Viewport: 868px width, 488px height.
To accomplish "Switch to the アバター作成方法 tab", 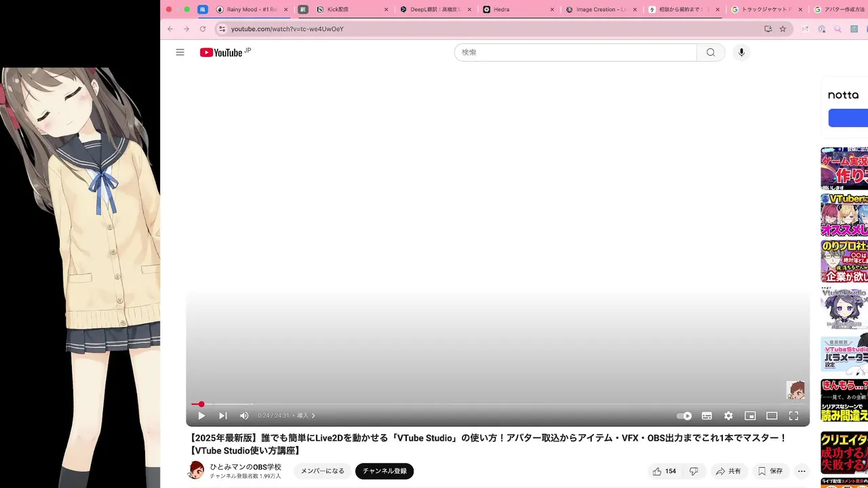I will click(840, 9).
